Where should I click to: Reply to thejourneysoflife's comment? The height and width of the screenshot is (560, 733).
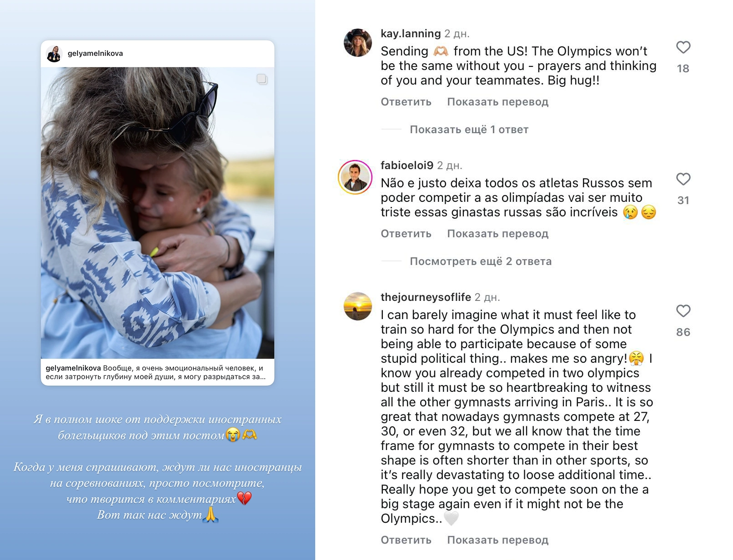tap(406, 540)
